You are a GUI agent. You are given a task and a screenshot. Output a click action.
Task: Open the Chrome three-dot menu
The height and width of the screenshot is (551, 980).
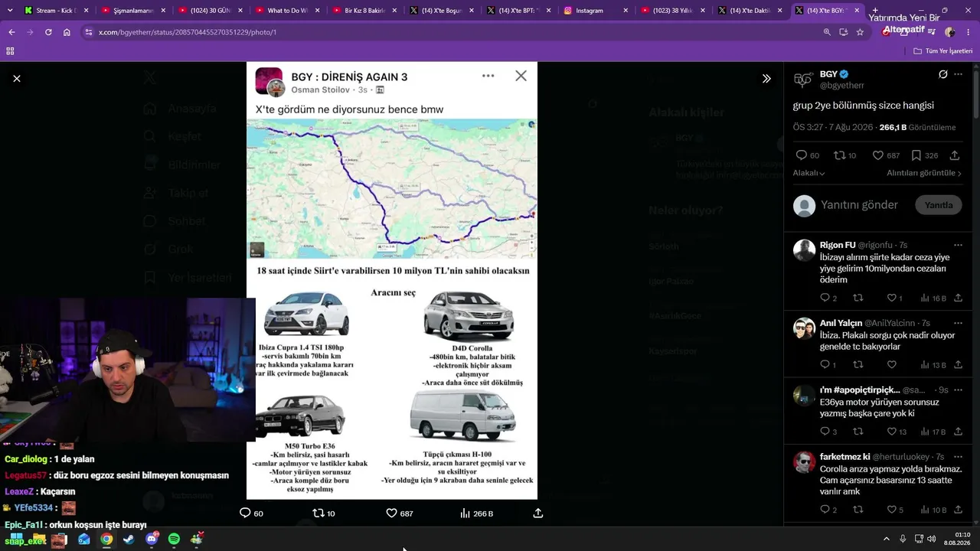tap(968, 32)
